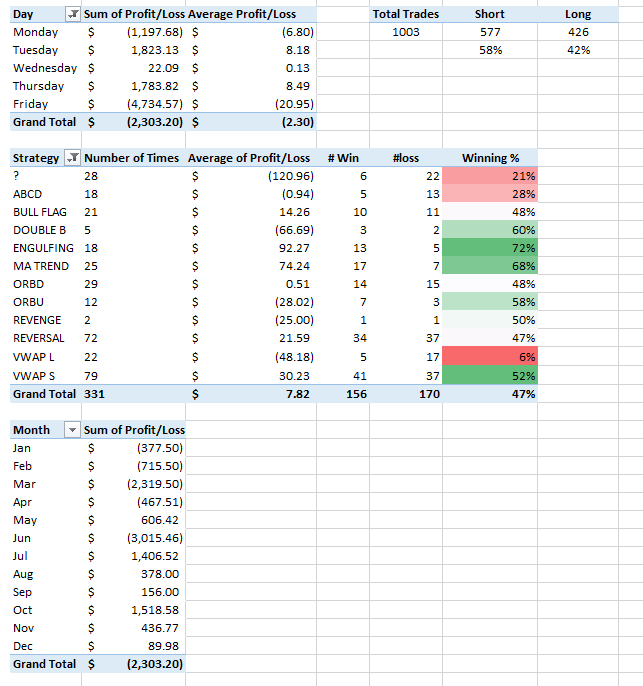Select the Long column header
The image size is (643, 686).
click(x=577, y=15)
